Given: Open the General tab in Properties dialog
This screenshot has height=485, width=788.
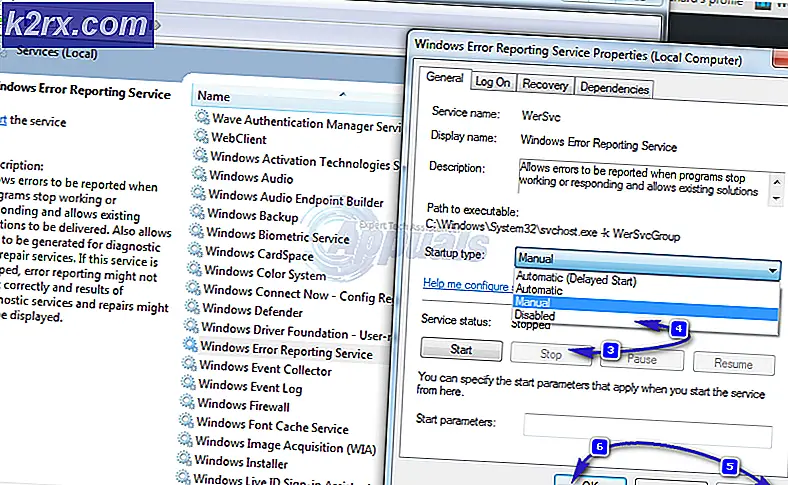Looking at the screenshot, I should [445, 77].
